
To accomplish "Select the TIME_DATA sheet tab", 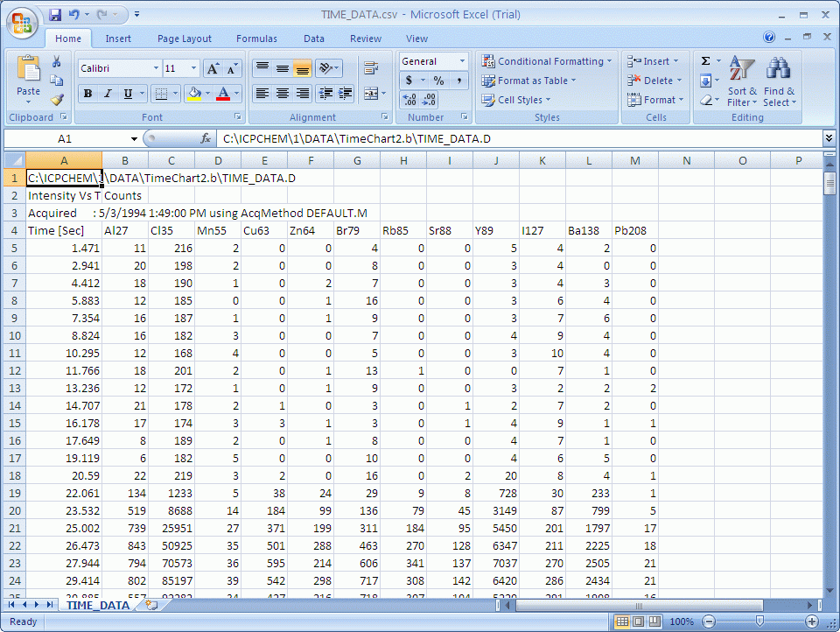I will pos(97,605).
